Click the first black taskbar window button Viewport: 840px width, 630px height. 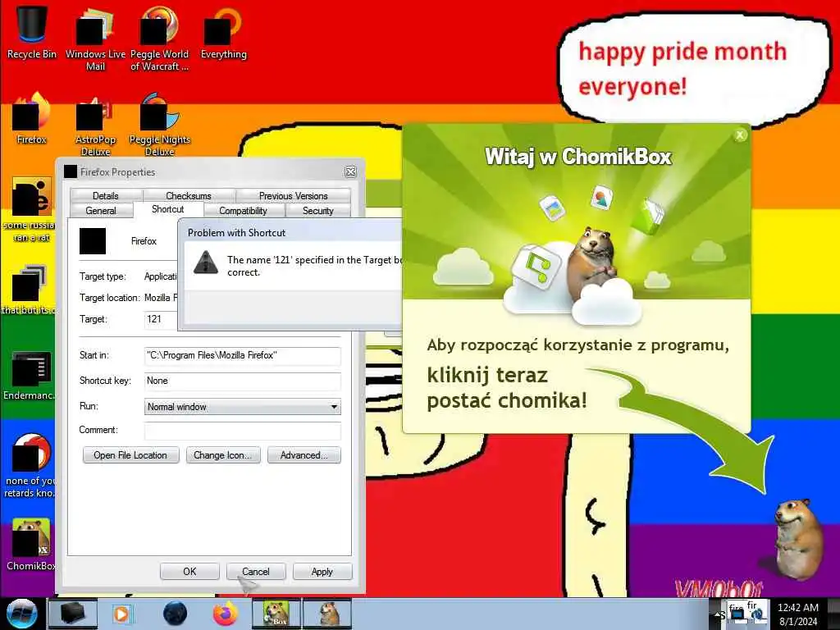tap(73, 614)
